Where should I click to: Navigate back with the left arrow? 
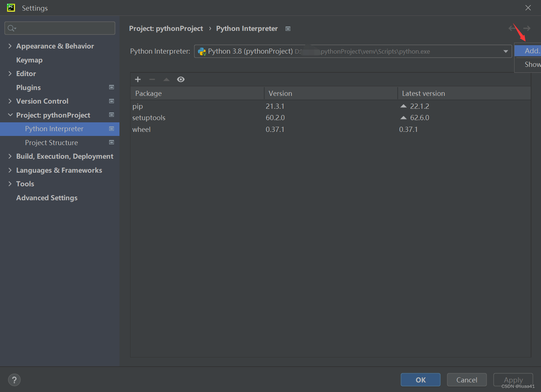[x=512, y=28]
